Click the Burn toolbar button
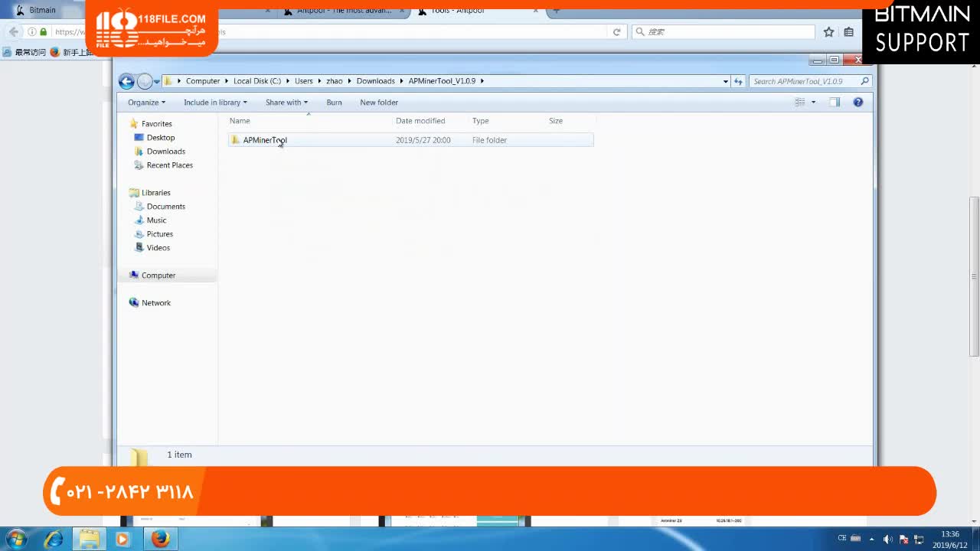The height and width of the screenshot is (551, 980). tap(334, 103)
